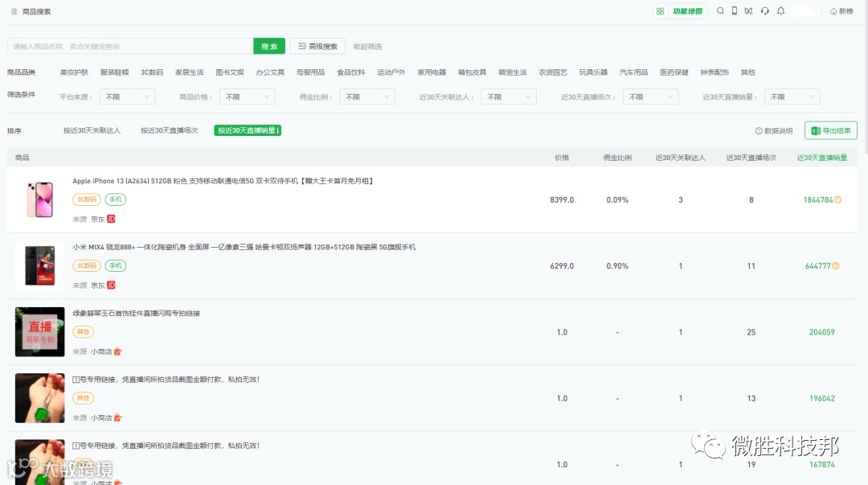
Task: Open the 平台来源 dropdown
Action: [x=128, y=97]
